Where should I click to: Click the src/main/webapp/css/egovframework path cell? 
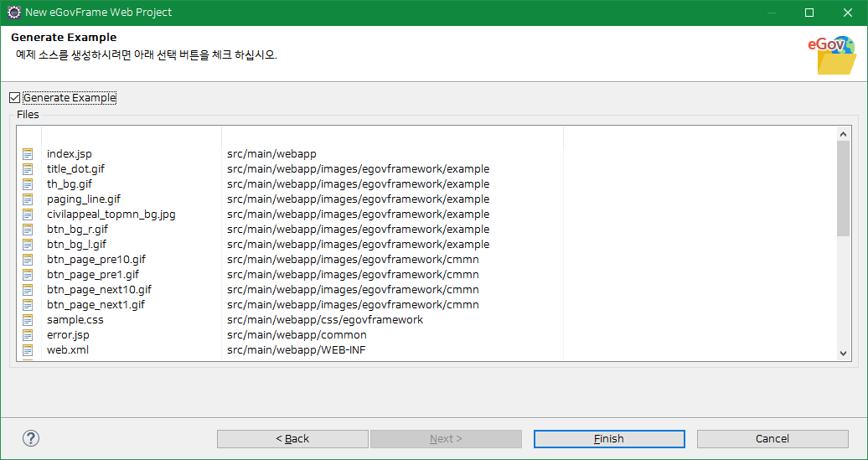coord(325,320)
